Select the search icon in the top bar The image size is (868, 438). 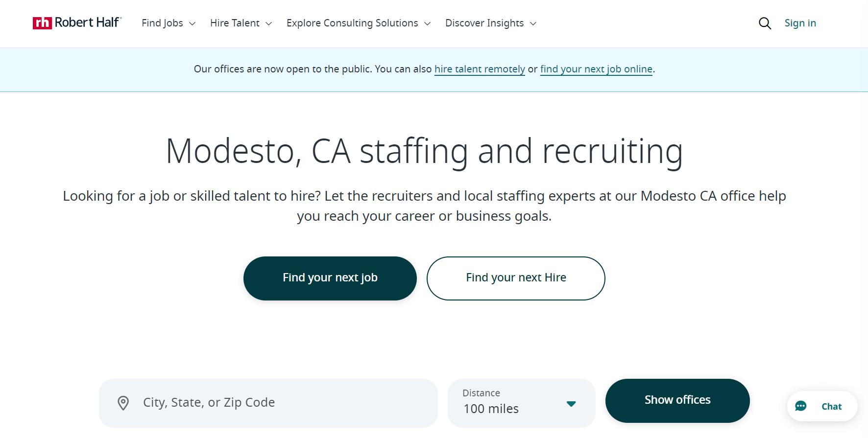tap(765, 23)
